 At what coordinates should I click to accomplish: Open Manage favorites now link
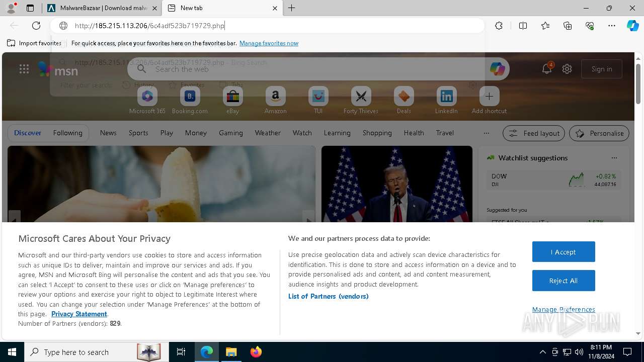(269, 43)
